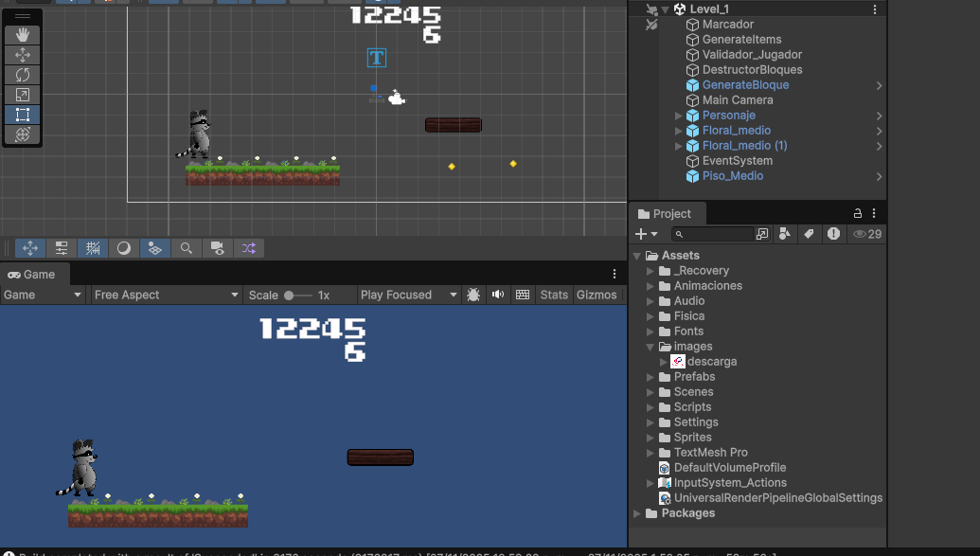
Task: Toggle the Project panel lock
Action: coord(858,213)
